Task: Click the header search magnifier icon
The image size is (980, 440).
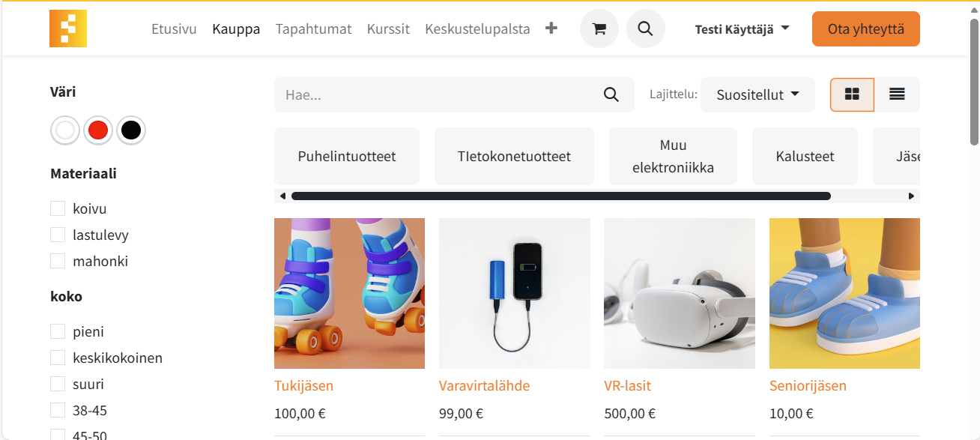Action: 646,29
